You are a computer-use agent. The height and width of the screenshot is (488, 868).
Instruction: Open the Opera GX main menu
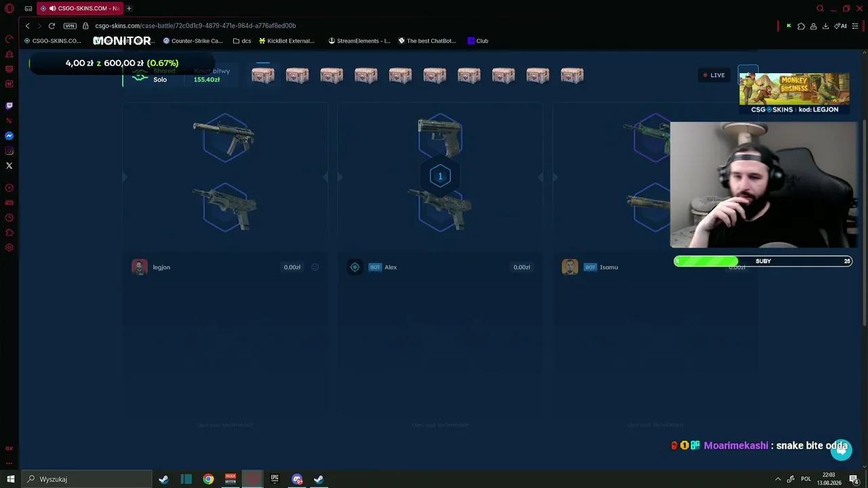pyautogui.click(x=9, y=9)
